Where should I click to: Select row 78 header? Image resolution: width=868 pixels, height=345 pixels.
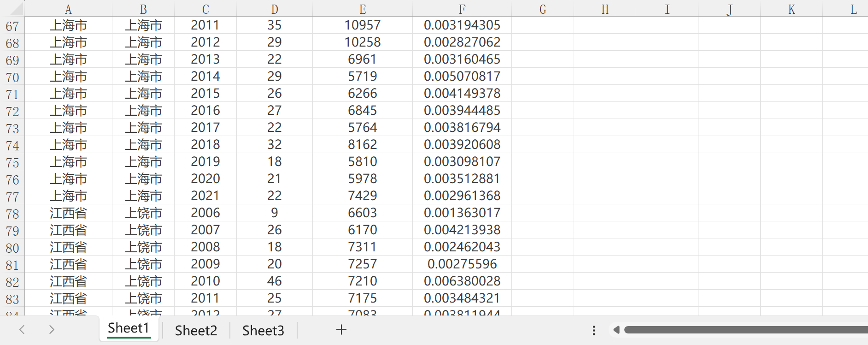click(x=12, y=214)
